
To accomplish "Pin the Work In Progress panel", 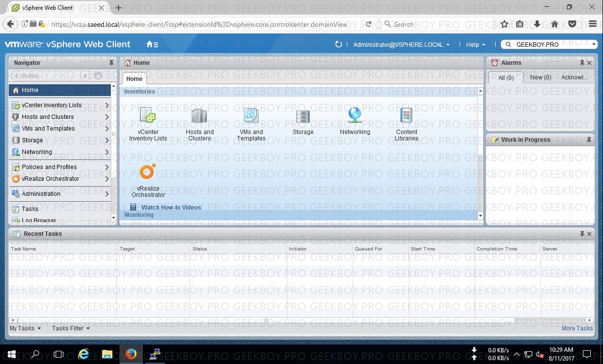I will (x=589, y=140).
